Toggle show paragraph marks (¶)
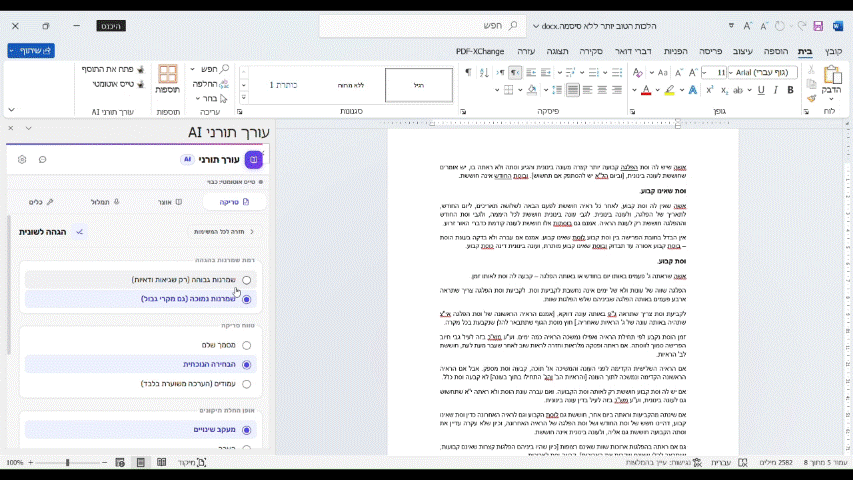The width and height of the screenshot is (853, 480). coord(468,72)
